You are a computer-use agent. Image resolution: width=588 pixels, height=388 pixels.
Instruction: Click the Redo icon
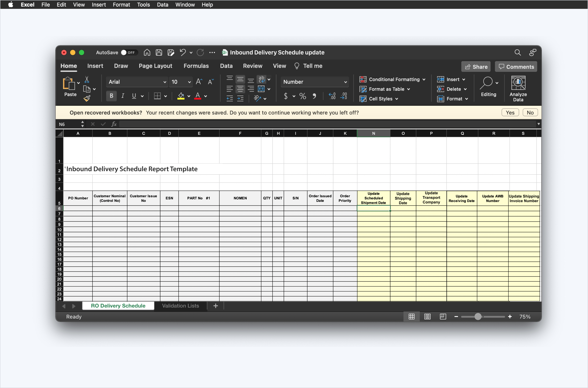200,52
